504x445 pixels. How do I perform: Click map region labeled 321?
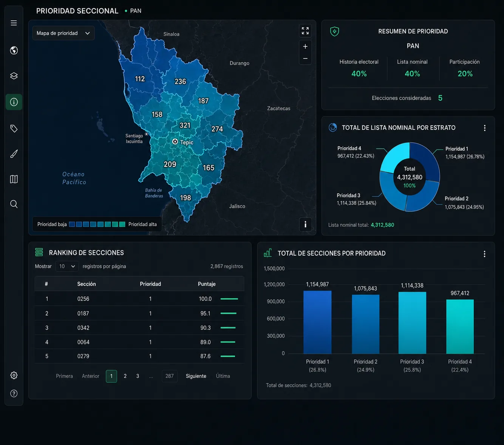(x=185, y=125)
